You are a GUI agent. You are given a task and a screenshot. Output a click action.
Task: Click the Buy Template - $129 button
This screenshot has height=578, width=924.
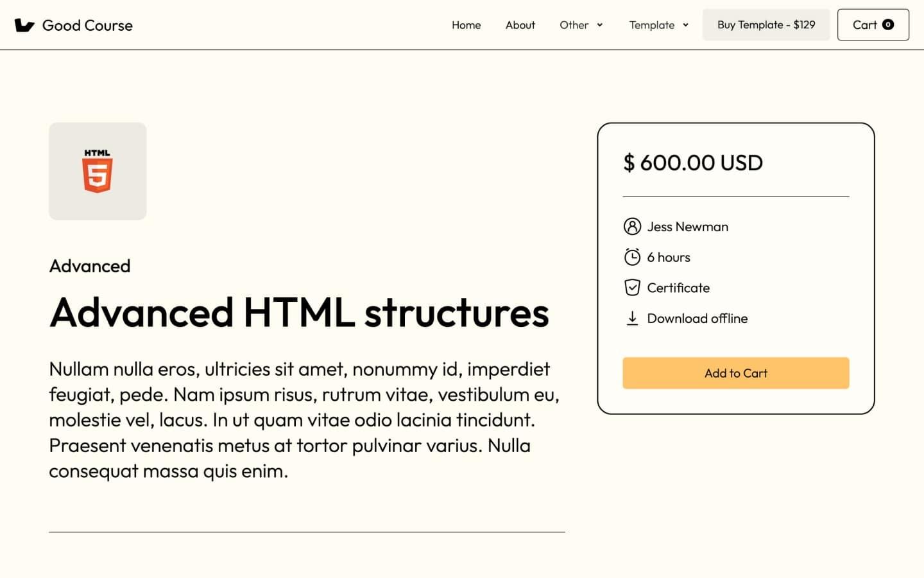tap(766, 24)
